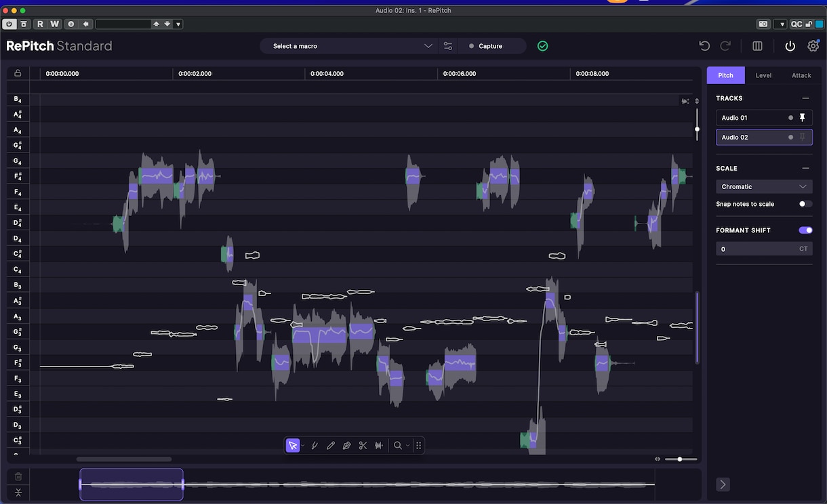Image resolution: width=827 pixels, height=504 pixels.
Task: Select the arrow pointer tool
Action: click(293, 445)
